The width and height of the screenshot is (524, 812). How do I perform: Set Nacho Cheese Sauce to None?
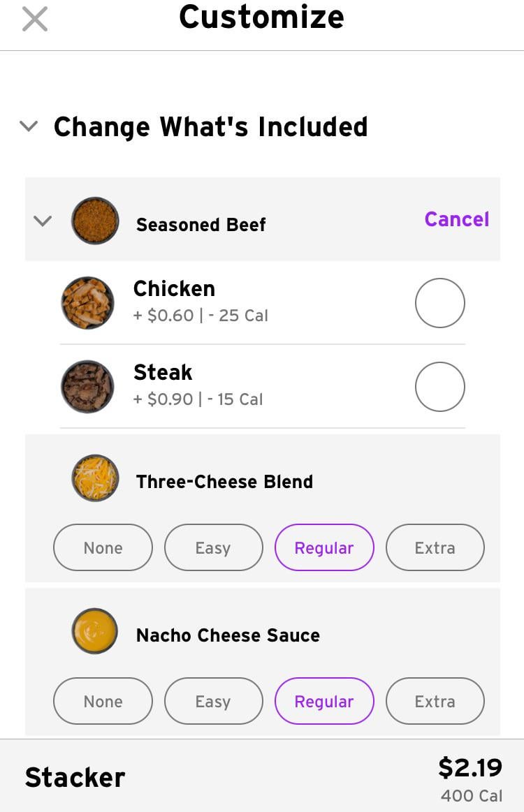pos(103,701)
